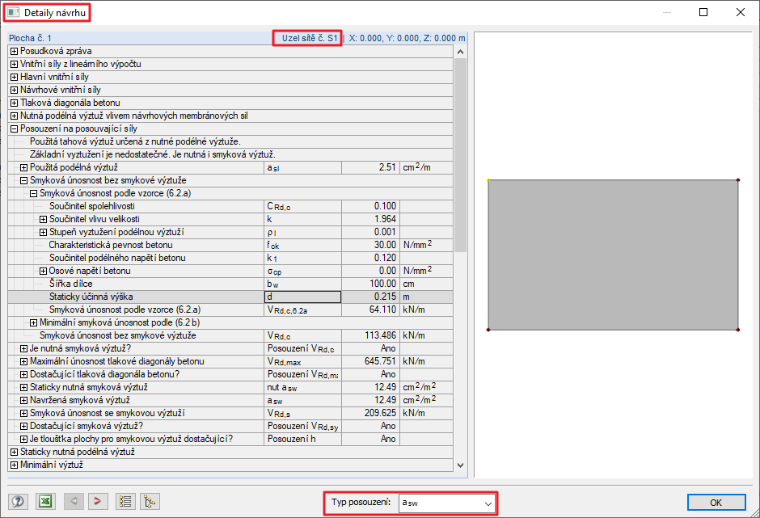This screenshot has height=518, width=760.
Task: Select Součinitel podélného napětí betonu row
Action: pos(231,258)
